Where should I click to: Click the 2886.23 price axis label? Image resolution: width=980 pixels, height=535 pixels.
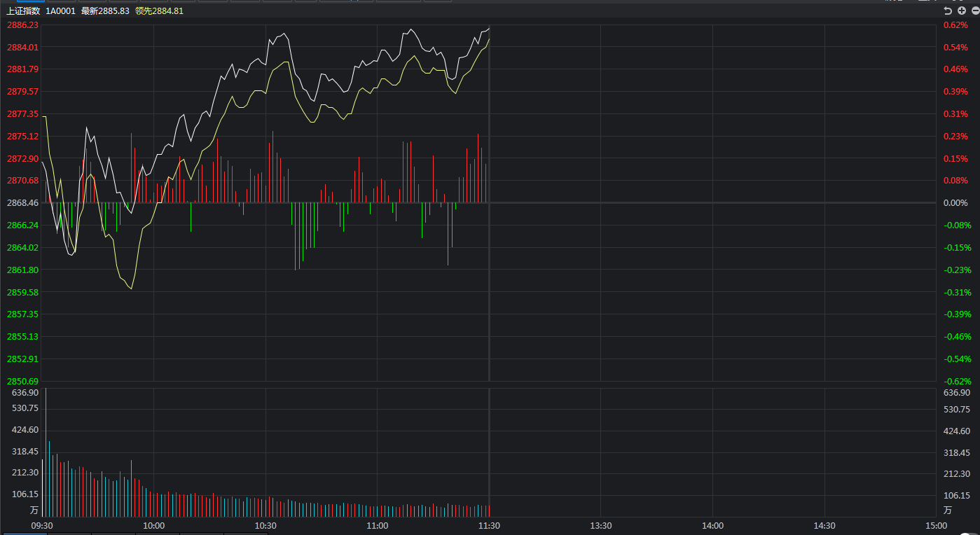[22, 25]
